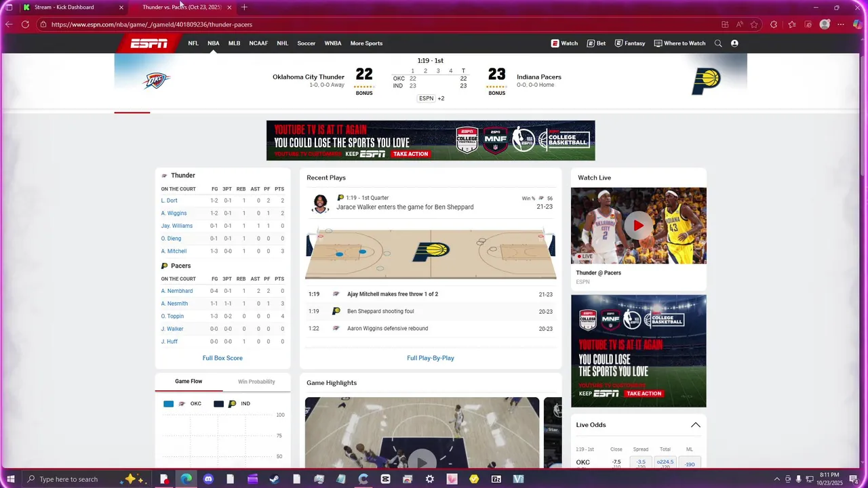Open the browser profile avatar
Image resolution: width=868 pixels, height=488 pixels.
pyautogui.click(x=825, y=24)
